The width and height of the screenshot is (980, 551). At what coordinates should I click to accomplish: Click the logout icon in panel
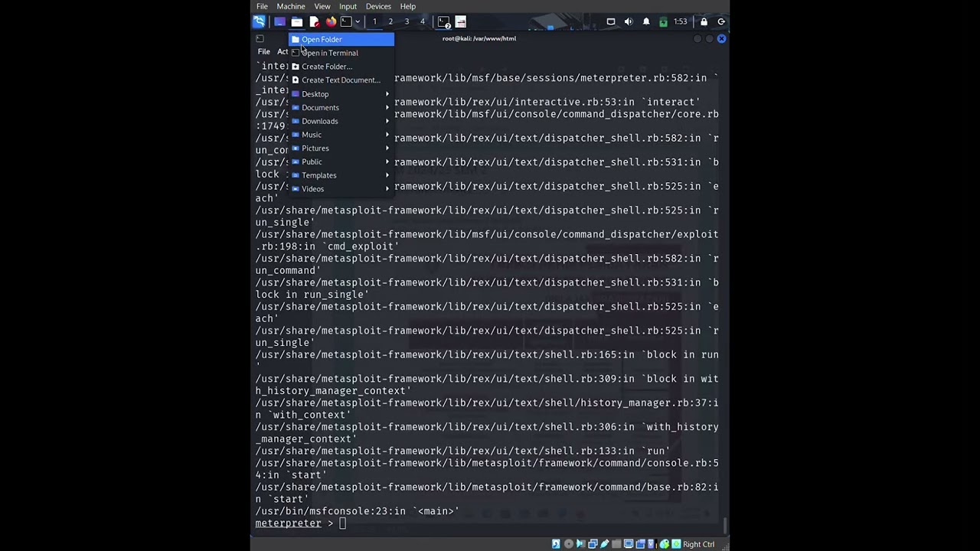click(721, 21)
